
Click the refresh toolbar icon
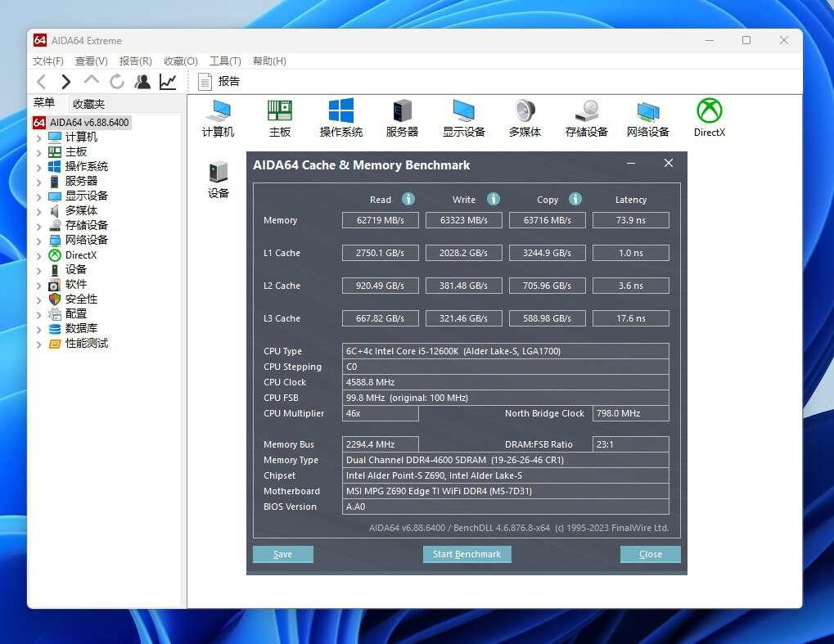tap(117, 81)
